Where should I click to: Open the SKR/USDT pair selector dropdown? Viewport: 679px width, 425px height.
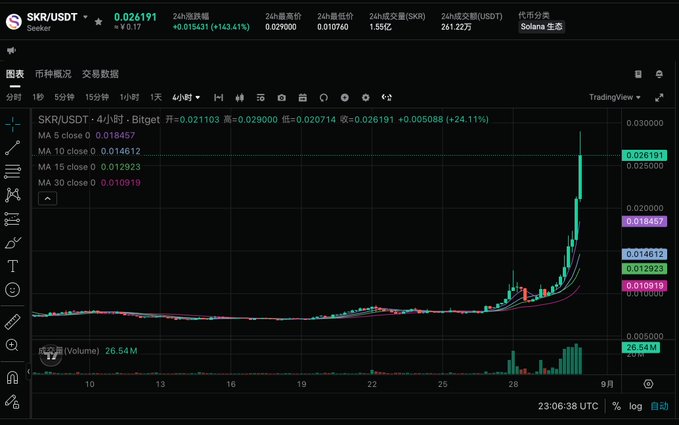(85, 17)
